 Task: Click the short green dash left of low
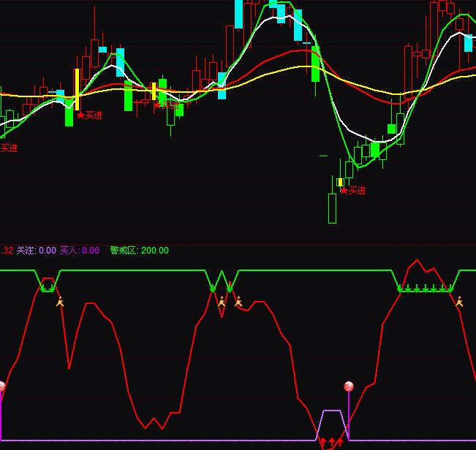click(323, 156)
